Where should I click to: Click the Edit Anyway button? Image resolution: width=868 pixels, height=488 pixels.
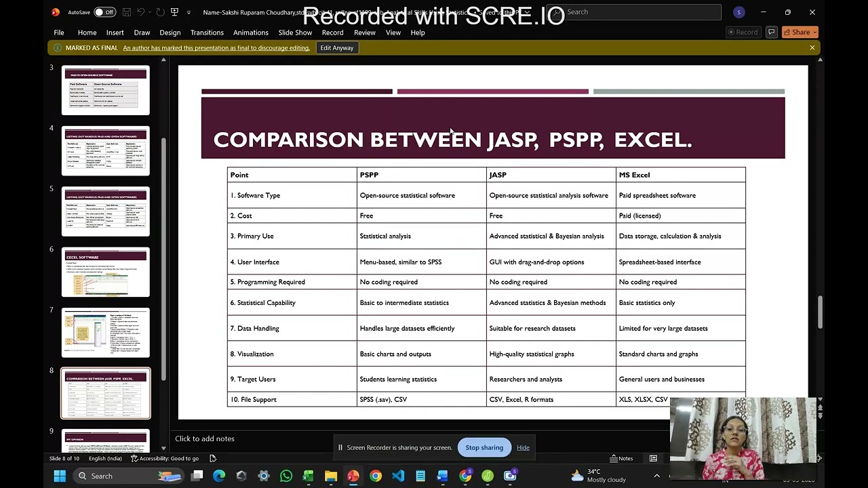click(337, 48)
